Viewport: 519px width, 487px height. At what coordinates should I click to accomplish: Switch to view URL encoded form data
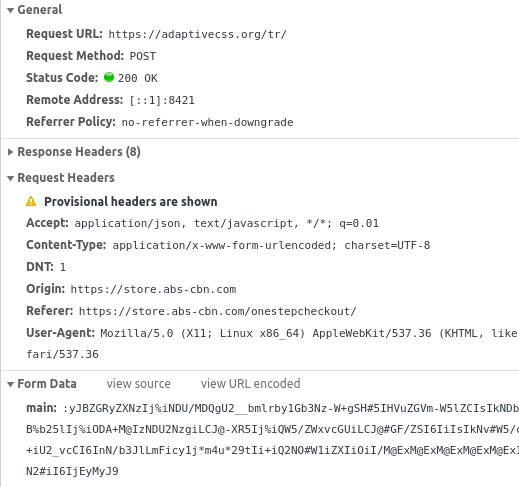(250, 384)
